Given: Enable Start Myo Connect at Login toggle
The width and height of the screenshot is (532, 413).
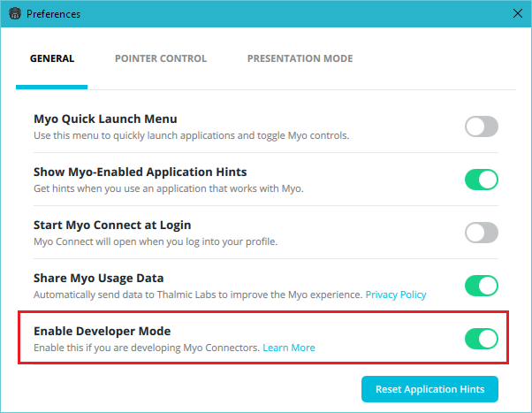Looking at the screenshot, I should point(482,233).
